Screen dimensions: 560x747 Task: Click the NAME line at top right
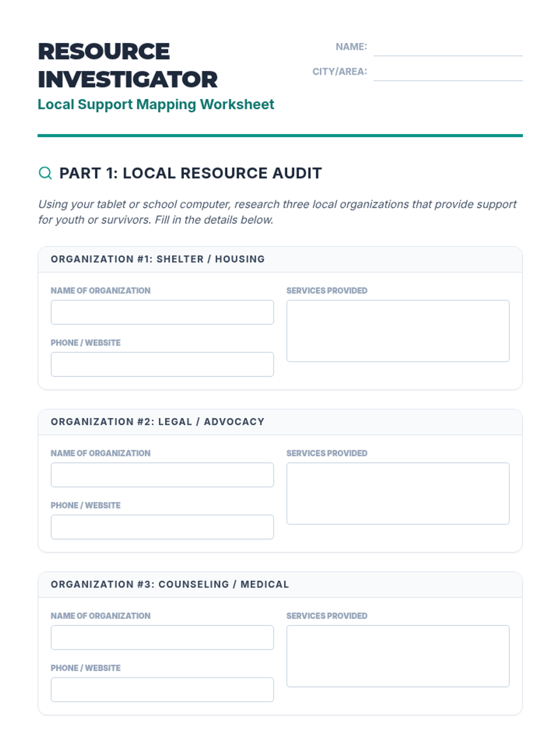coord(448,48)
